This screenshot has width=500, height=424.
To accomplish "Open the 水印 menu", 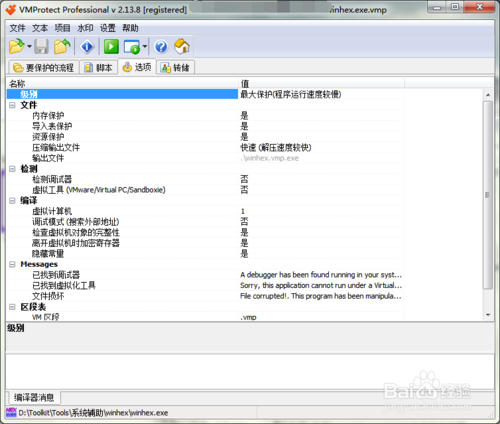I will pyautogui.click(x=85, y=28).
